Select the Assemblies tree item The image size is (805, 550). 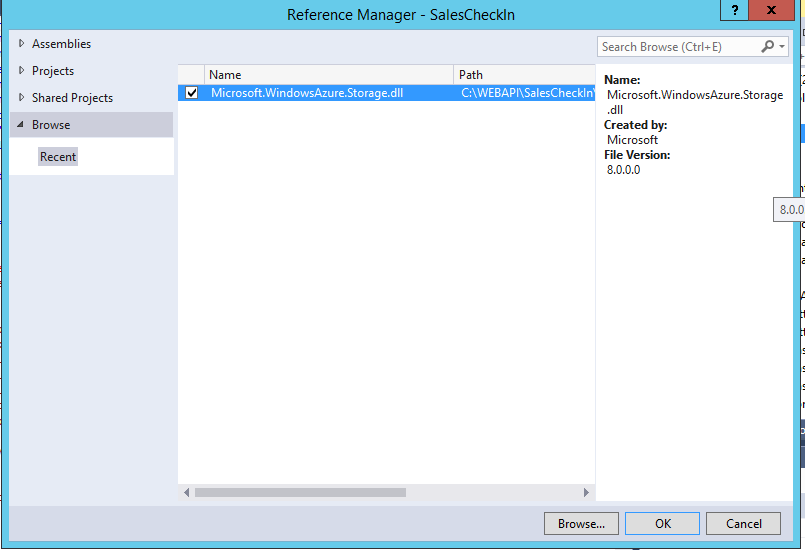pos(61,44)
